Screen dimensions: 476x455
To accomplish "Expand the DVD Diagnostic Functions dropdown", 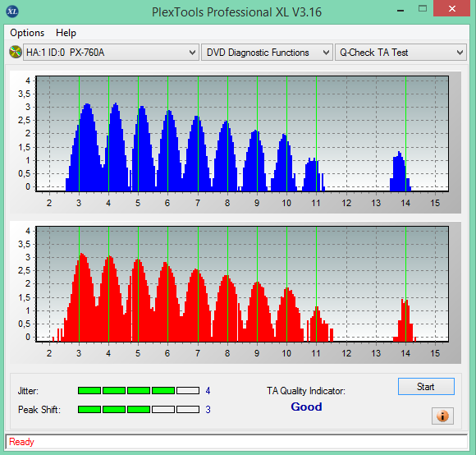I will pyautogui.click(x=267, y=53).
